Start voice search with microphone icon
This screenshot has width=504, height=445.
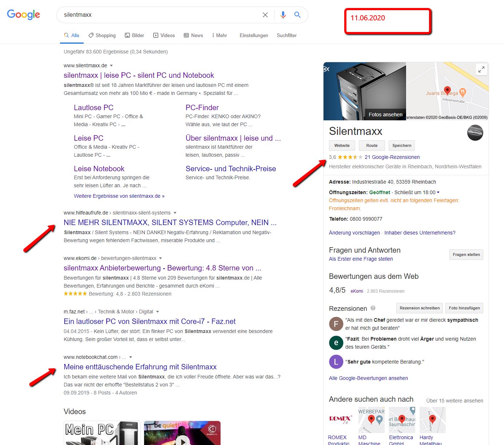click(283, 15)
